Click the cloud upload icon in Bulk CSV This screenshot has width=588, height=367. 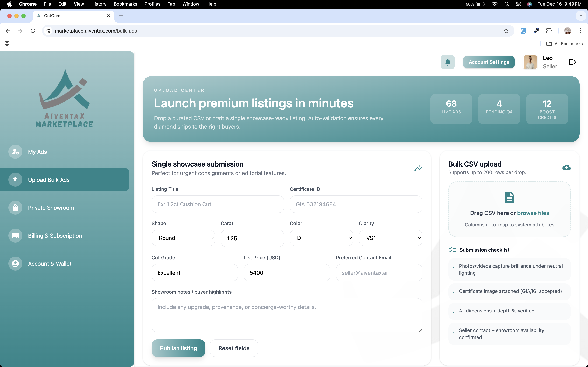566,167
